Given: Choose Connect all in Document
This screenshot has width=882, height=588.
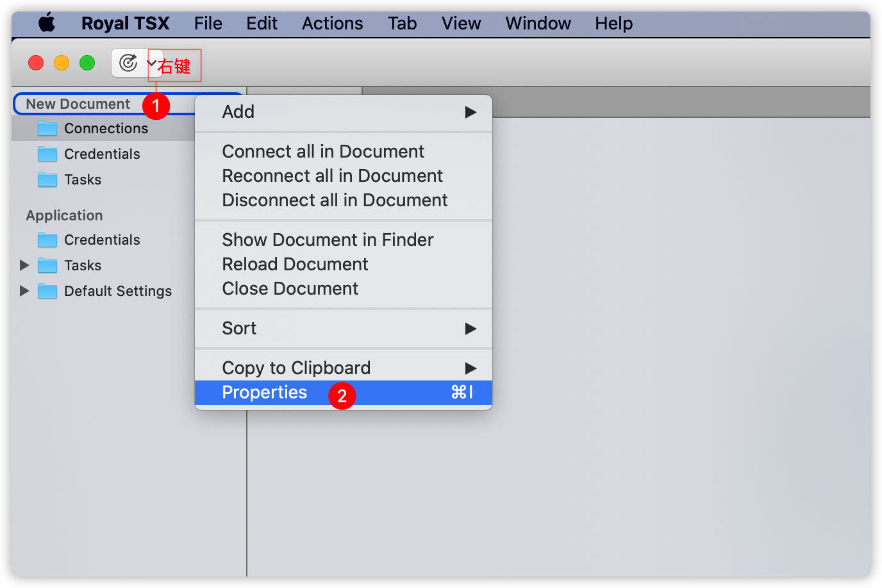Looking at the screenshot, I should point(344,152).
